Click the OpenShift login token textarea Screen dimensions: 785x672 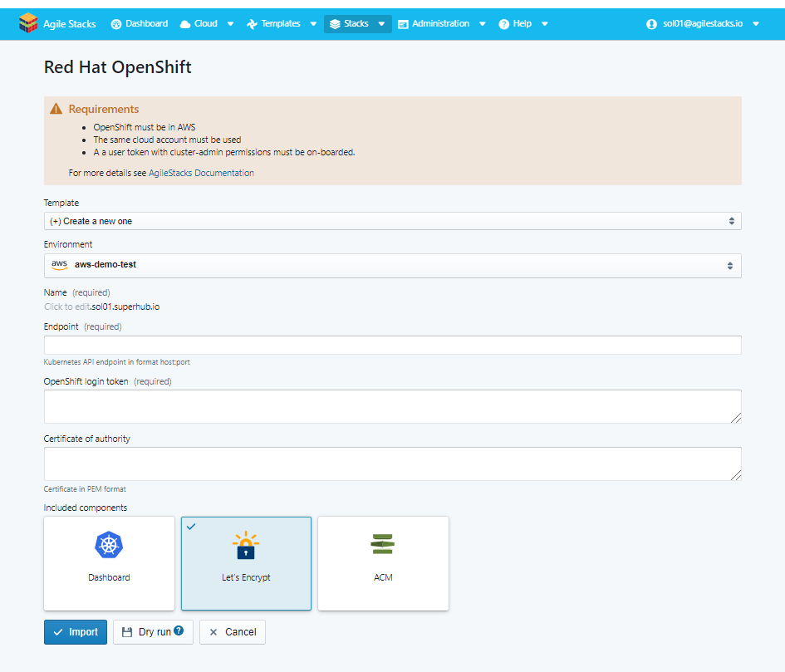[392, 406]
